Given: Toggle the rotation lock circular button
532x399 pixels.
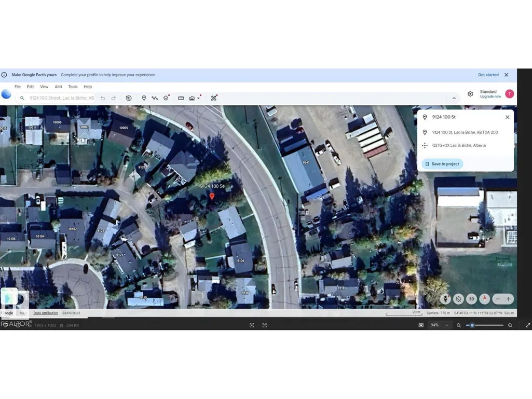Looking at the screenshot, I should (x=458, y=299).
